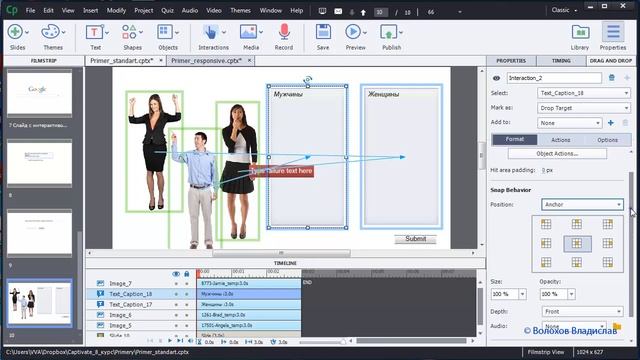Toggle lock all objects icon in timeline header
Viewport: 640px width, 360px height.
point(187,274)
